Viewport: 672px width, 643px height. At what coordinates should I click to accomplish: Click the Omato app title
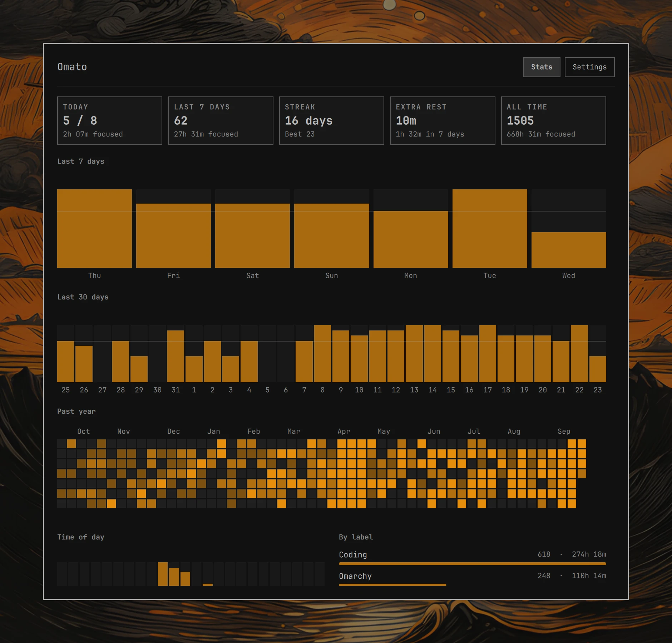click(72, 67)
